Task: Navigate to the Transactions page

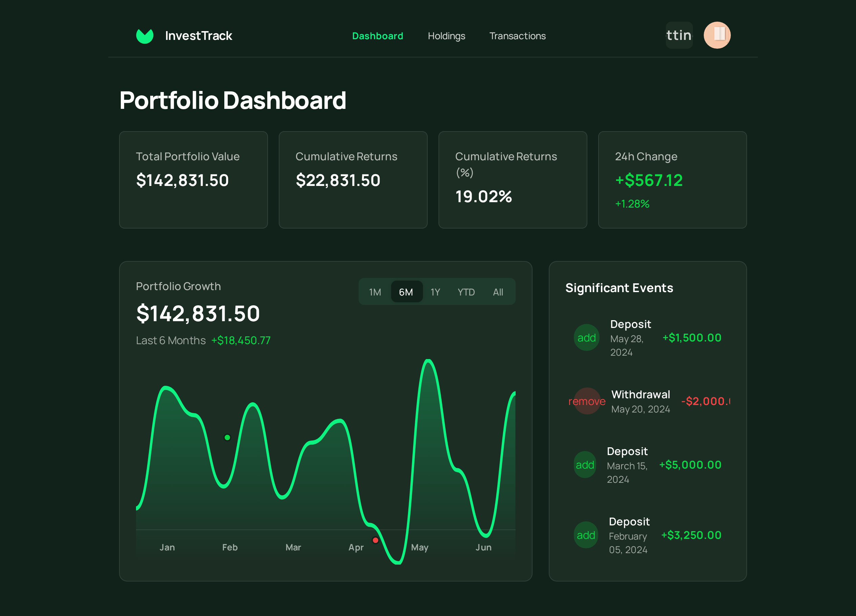Action: [x=517, y=36]
